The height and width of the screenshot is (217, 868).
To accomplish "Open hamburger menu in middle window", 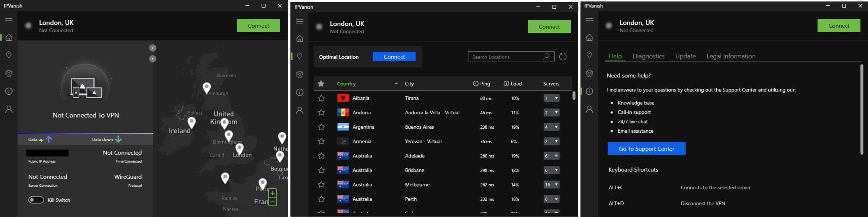I will coord(299,22).
